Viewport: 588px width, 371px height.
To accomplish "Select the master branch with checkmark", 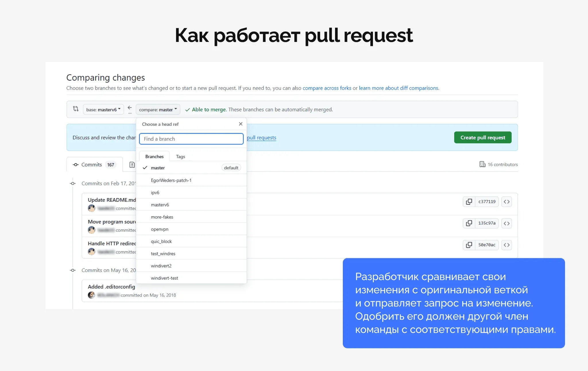I will coord(158,167).
